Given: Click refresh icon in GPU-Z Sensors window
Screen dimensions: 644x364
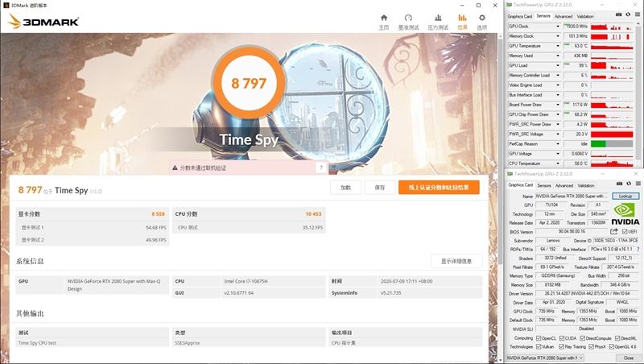Looking at the screenshot, I should [628, 14].
